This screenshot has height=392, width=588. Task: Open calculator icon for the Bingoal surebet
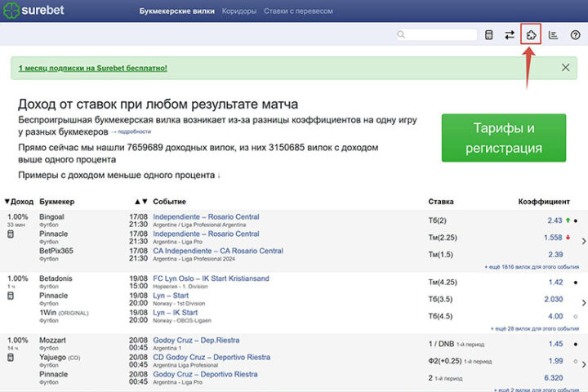tap(11, 235)
